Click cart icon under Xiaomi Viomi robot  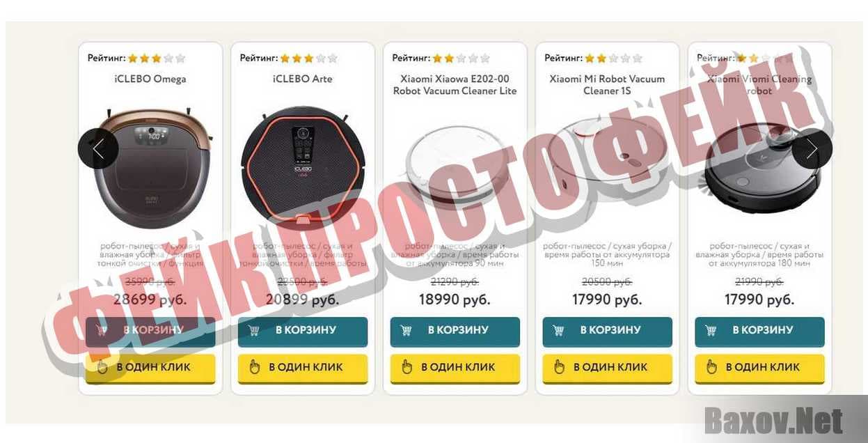click(711, 330)
